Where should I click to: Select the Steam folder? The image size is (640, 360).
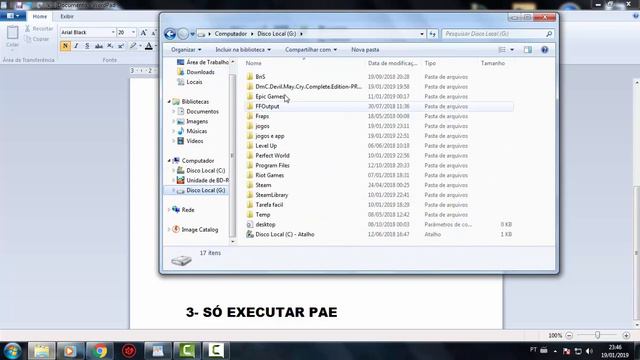point(263,185)
